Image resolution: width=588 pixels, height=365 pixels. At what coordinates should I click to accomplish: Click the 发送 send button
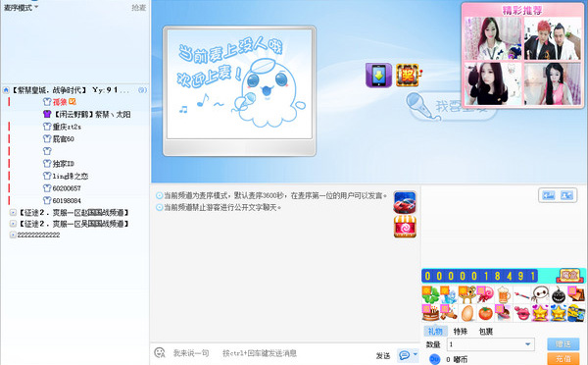383,355
